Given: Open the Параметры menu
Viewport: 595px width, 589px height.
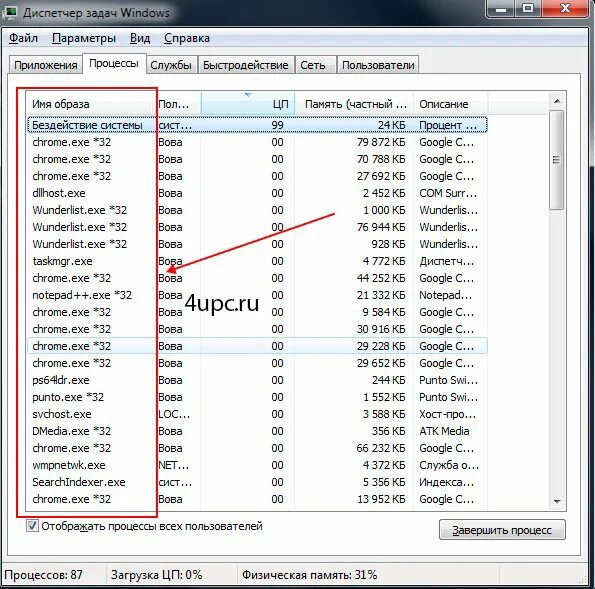Looking at the screenshot, I should tap(84, 38).
